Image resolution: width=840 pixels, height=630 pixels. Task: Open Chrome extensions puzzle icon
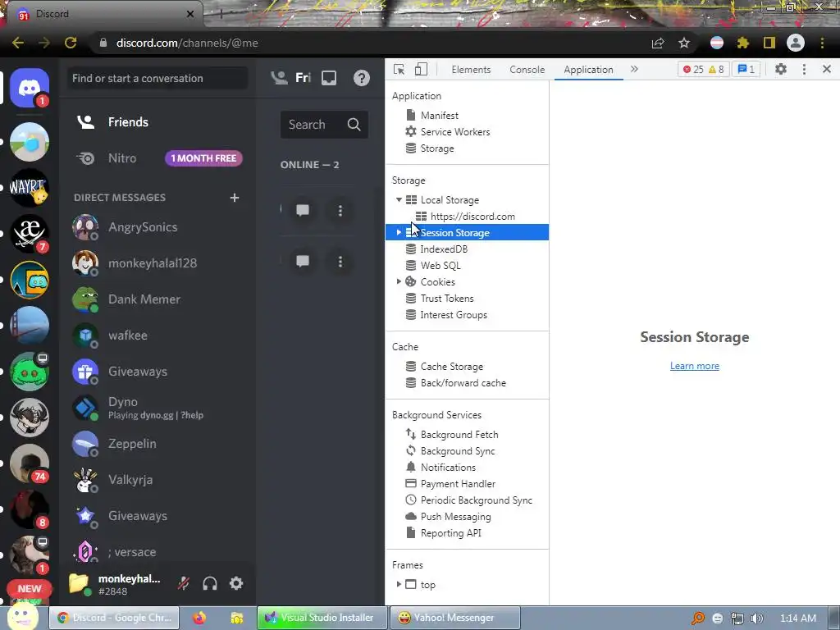coord(743,43)
